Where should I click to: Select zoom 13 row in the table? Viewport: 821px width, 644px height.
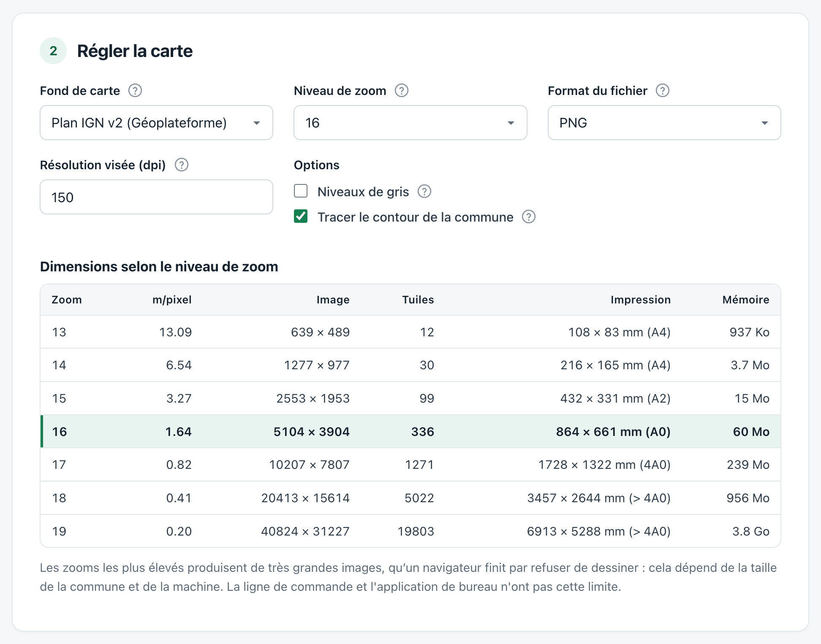click(410, 332)
